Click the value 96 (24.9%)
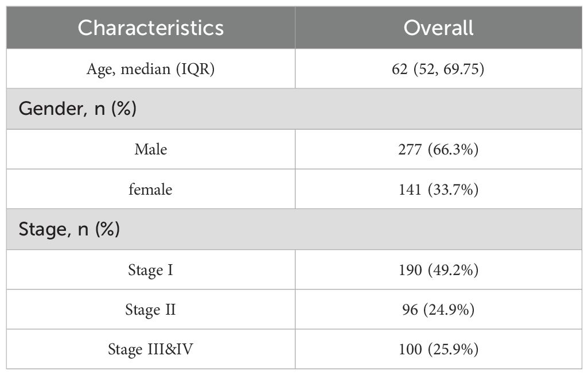The height and width of the screenshot is (375, 588). click(x=438, y=310)
